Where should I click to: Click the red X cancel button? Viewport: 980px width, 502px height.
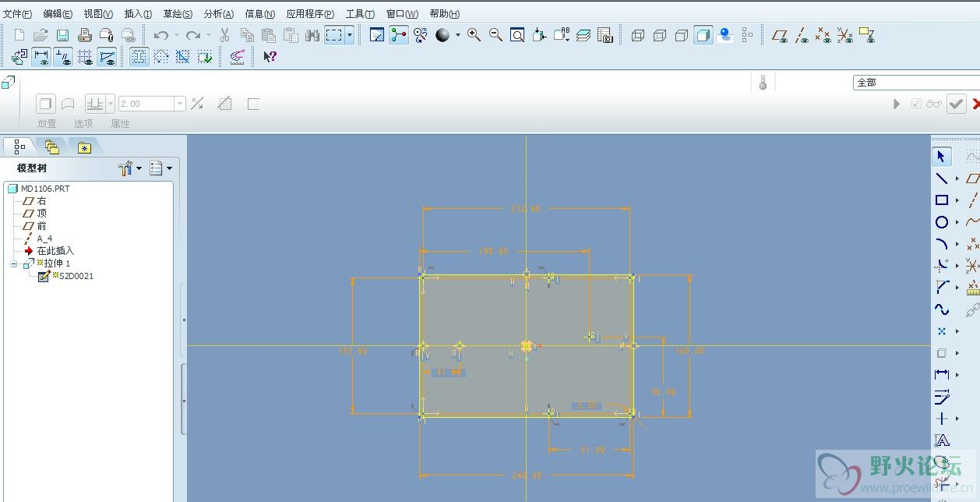(975, 104)
